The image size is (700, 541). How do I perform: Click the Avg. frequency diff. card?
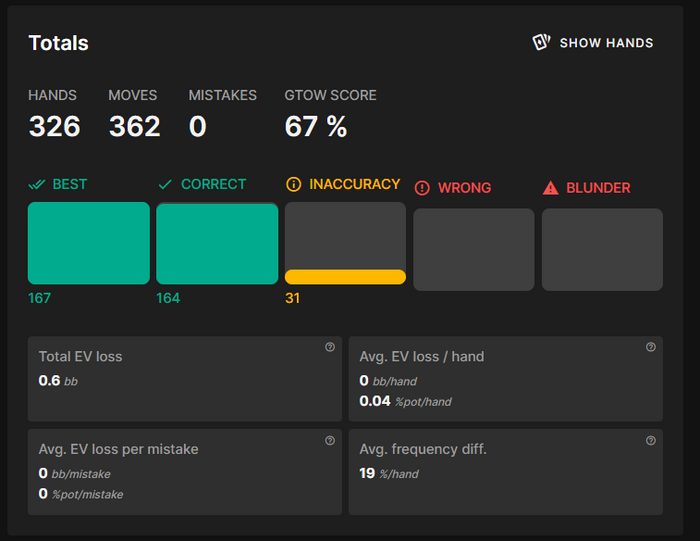click(506, 472)
